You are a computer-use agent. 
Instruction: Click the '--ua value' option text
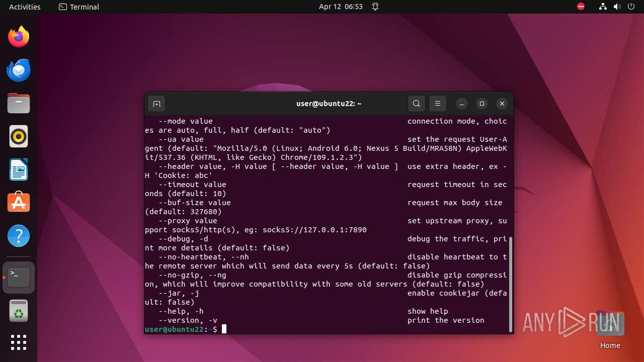181,139
